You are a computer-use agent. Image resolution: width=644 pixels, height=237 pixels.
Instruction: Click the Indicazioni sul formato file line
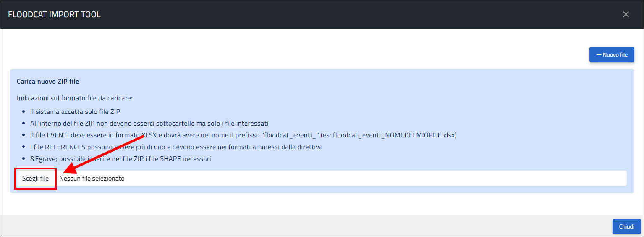[75, 98]
